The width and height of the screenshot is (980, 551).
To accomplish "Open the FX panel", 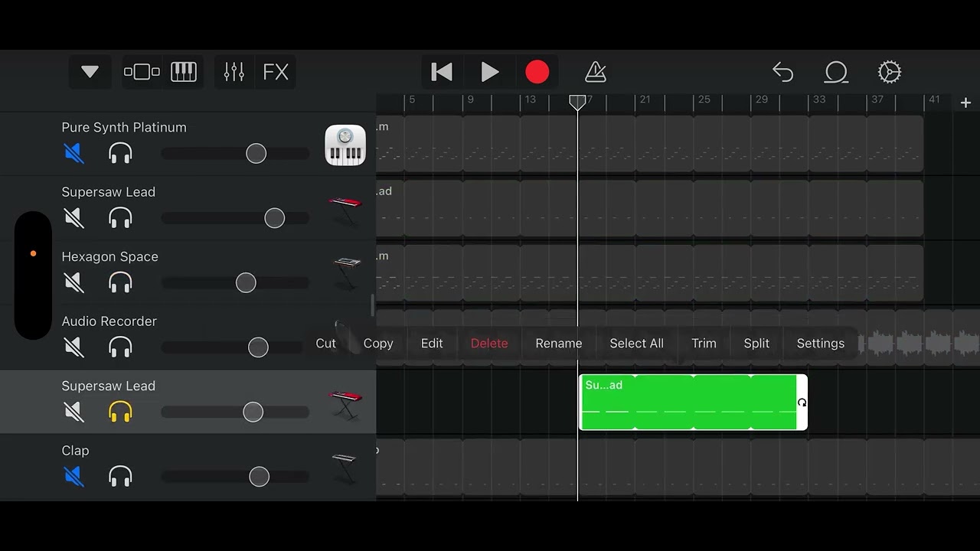I will pos(276,72).
